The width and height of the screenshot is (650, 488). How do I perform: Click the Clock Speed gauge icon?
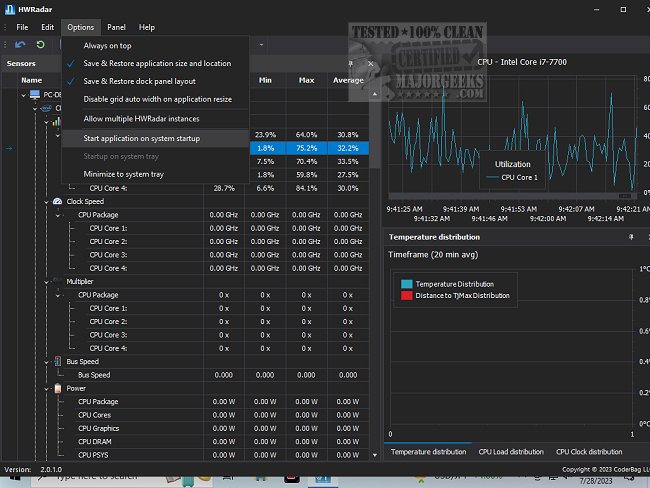56,201
